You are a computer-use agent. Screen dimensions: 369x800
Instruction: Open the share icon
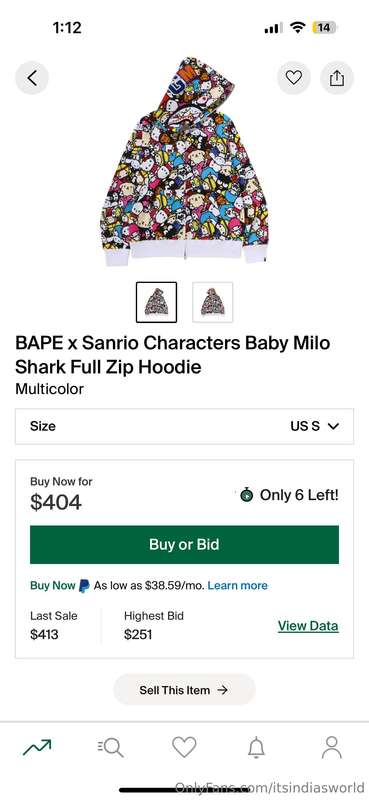[337, 78]
